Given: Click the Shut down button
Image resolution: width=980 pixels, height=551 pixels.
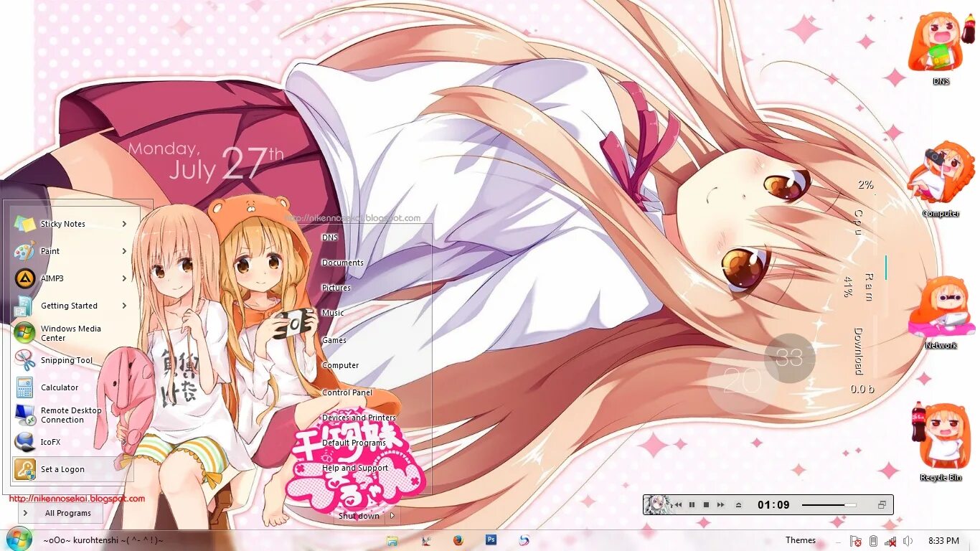Looking at the screenshot, I should [359, 516].
